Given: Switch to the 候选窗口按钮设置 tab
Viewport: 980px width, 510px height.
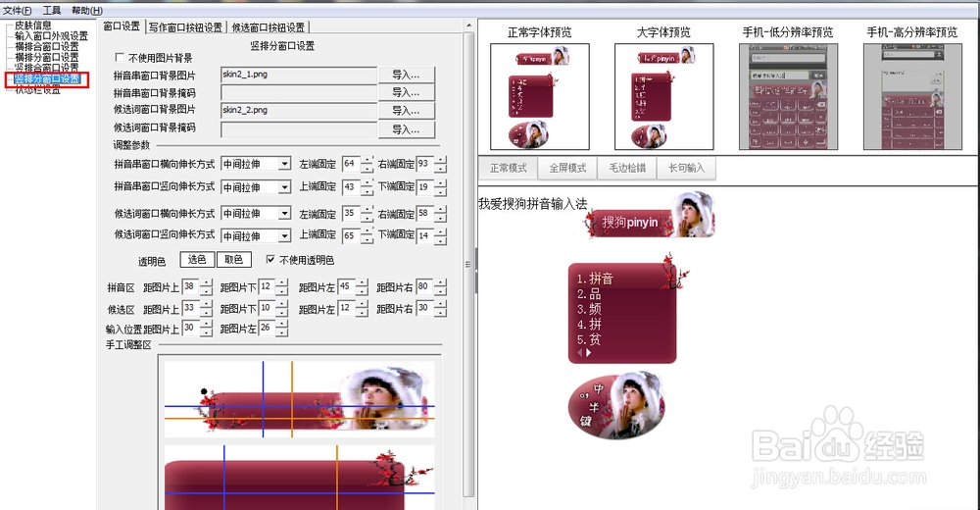Looking at the screenshot, I should pos(269,27).
